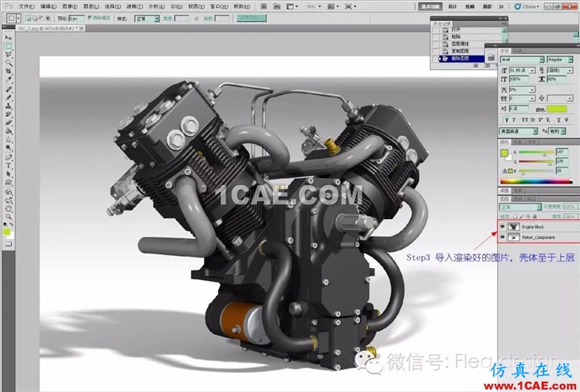Click the foreground color swatch in toolbox

(6, 232)
